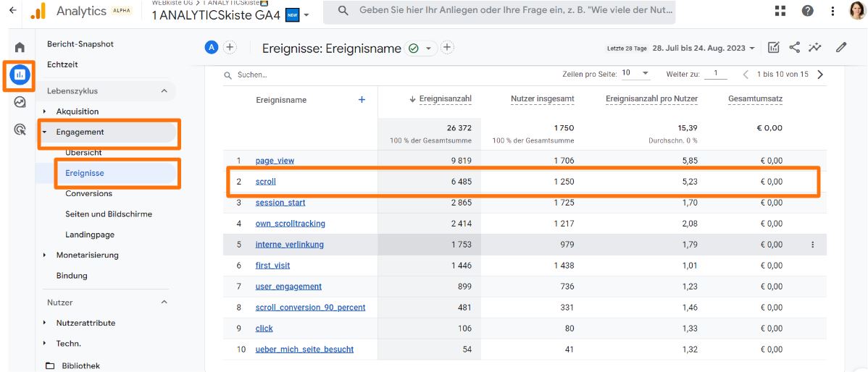
Task: Open the Explore icon in sidebar
Action: point(20,102)
